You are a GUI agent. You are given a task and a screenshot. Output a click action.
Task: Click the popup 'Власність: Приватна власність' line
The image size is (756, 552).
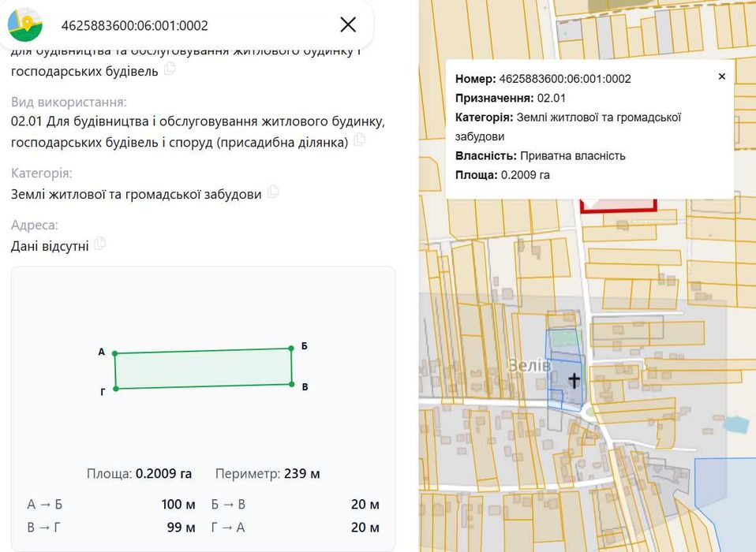[540, 156]
